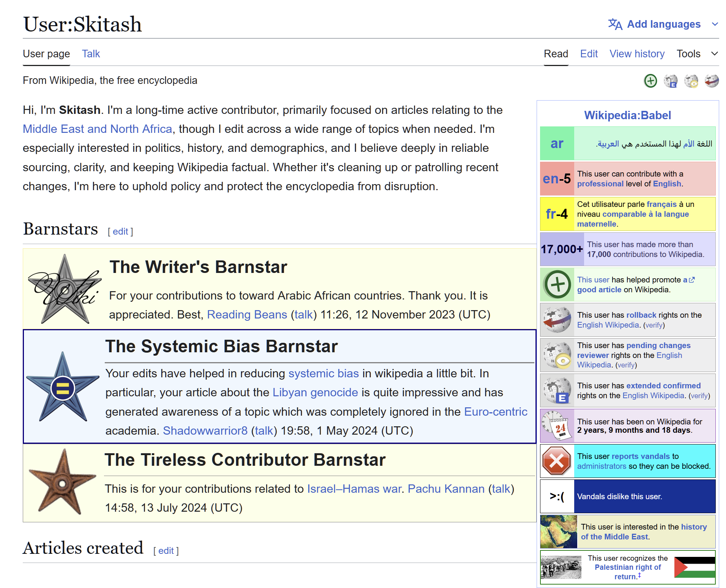Follow the systemic bias link
This screenshot has height=588, width=726.
click(x=324, y=374)
